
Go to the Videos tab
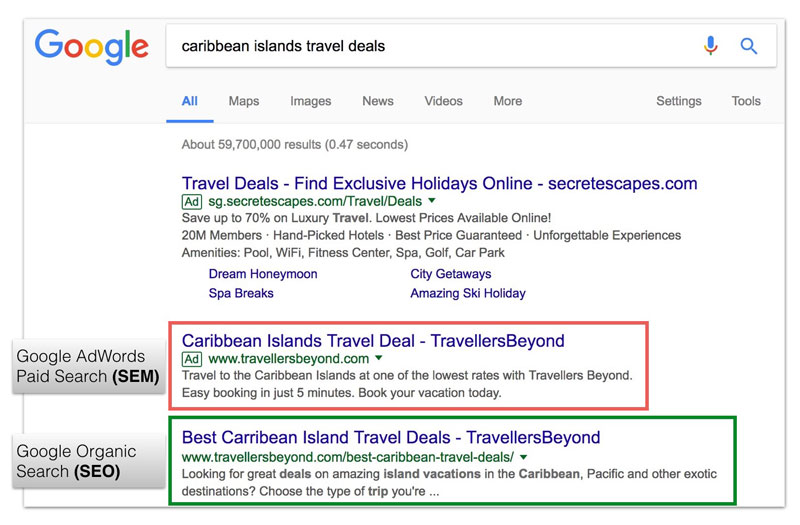(x=443, y=101)
